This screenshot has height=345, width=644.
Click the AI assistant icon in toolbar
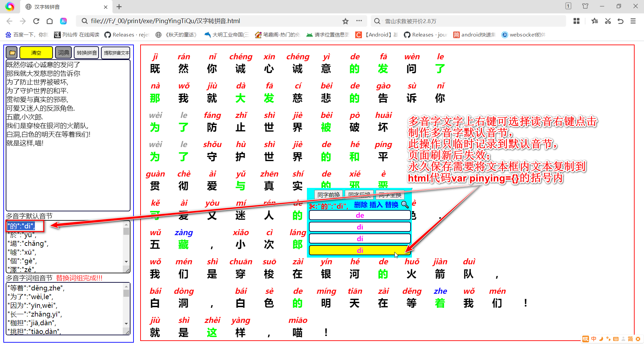click(63, 21)
